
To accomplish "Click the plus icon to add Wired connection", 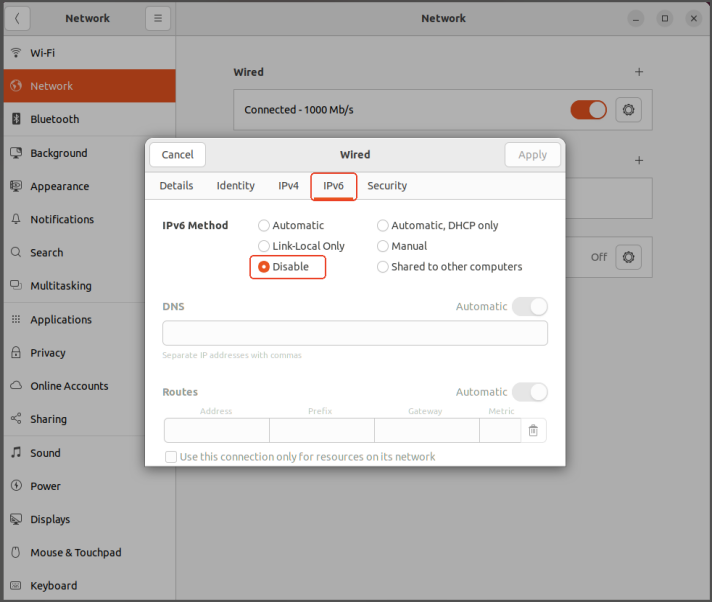I will (639, 72).
